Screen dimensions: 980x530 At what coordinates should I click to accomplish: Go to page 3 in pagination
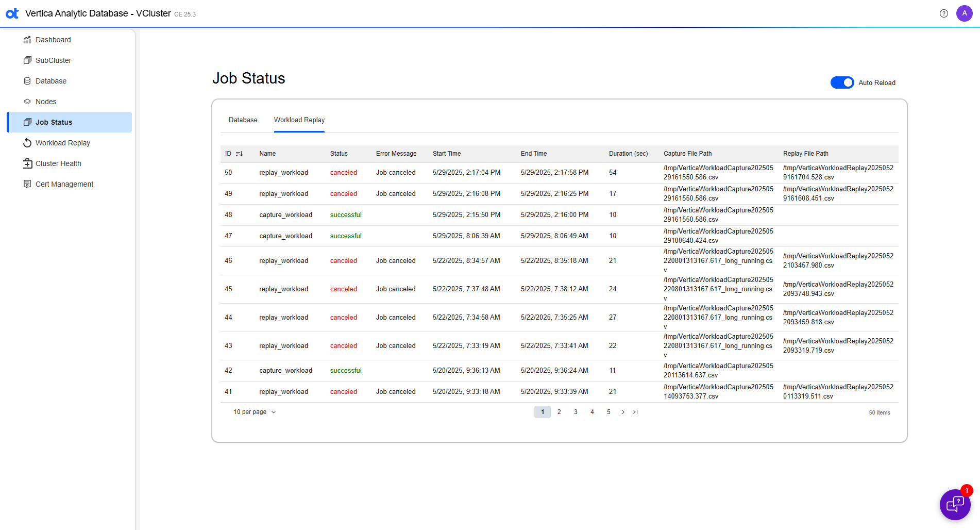[x=576, y=412]
